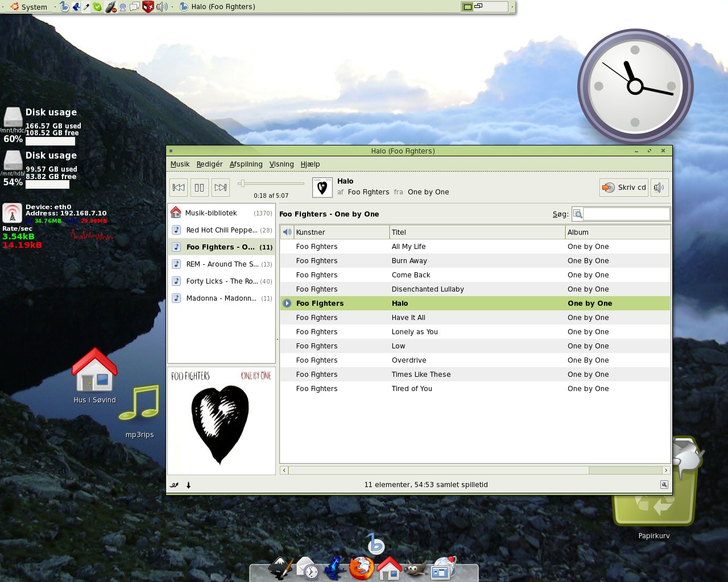Click the color picker eyedropper panel icon
Screen dimensions: 728x582
[x=86, y=7]
